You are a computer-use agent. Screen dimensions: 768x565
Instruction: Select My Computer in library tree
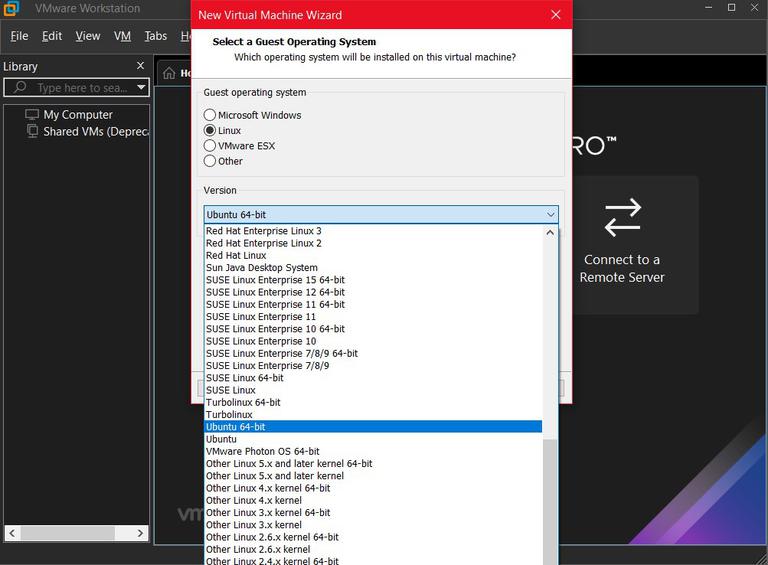78,115
